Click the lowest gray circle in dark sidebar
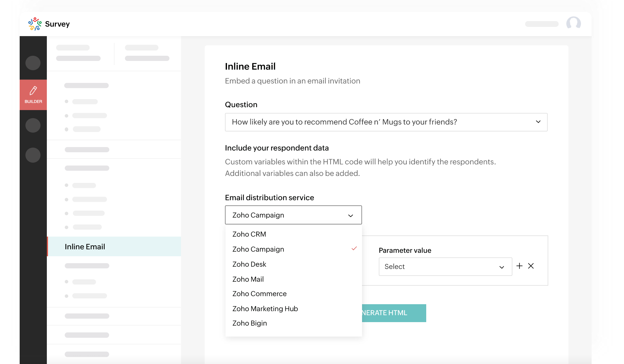Viewport: 624px width, 364px height. (33, 155)
